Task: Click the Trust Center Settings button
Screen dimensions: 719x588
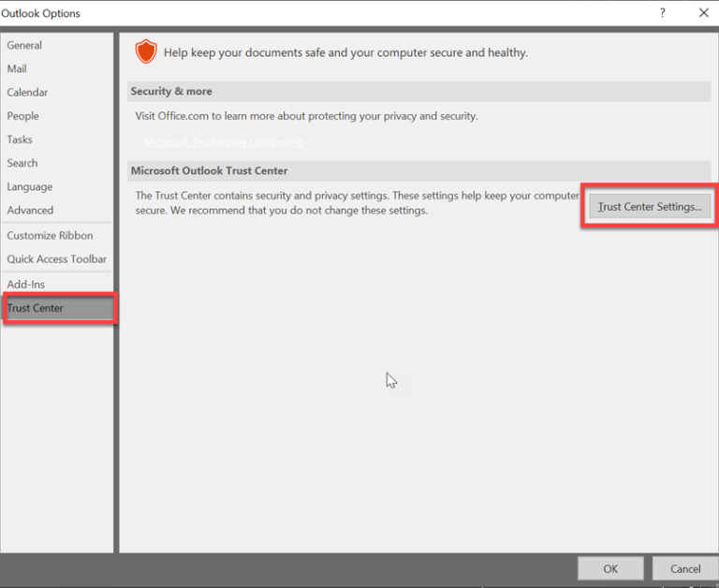Action: point(650,207)
